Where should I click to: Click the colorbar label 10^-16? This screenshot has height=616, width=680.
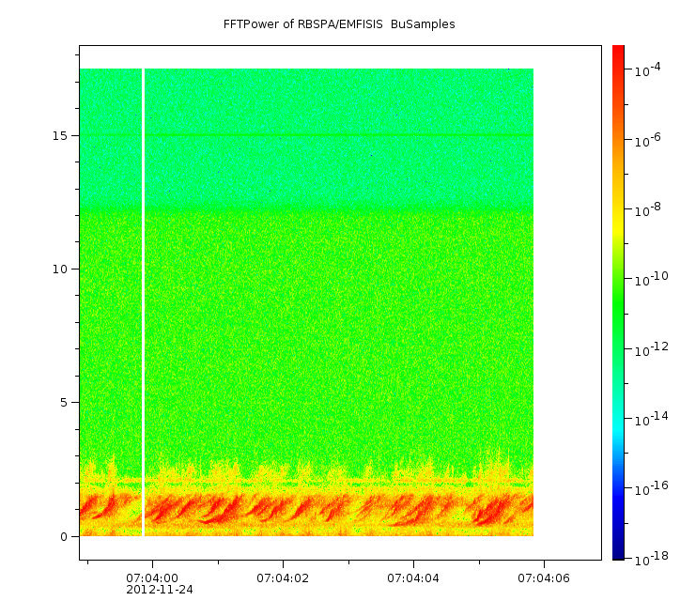[652, 489]
